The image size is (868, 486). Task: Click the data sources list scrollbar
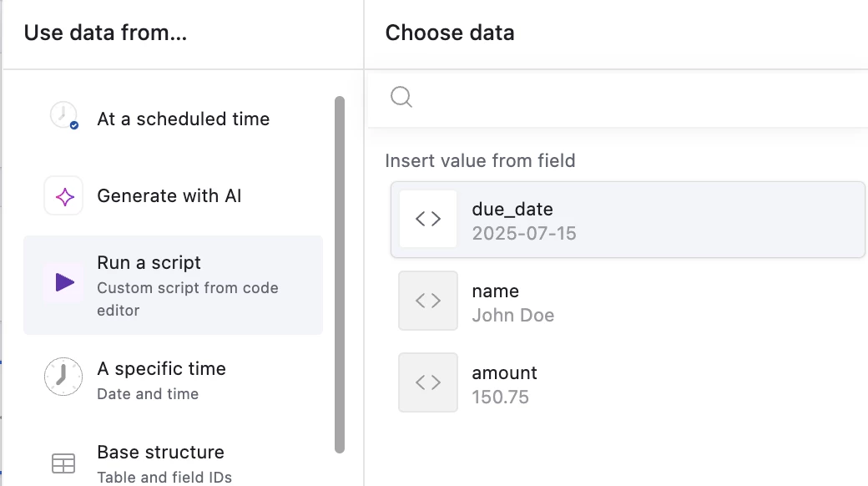point(340,274)
